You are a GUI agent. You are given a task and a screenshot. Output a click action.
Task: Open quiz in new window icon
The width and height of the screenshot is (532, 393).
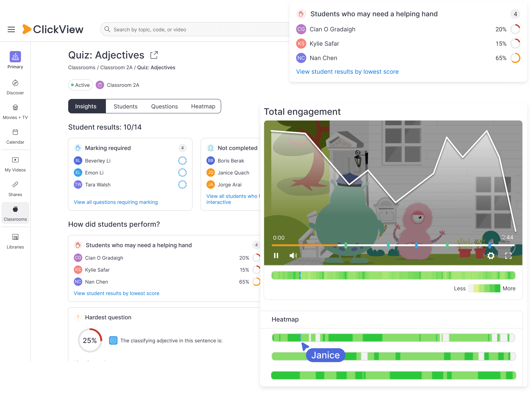tap(154, 55)
